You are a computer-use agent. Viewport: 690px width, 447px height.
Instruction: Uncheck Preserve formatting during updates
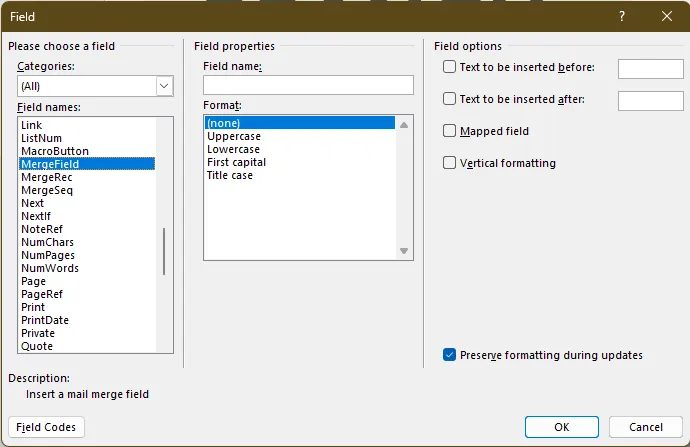point(449,355)
